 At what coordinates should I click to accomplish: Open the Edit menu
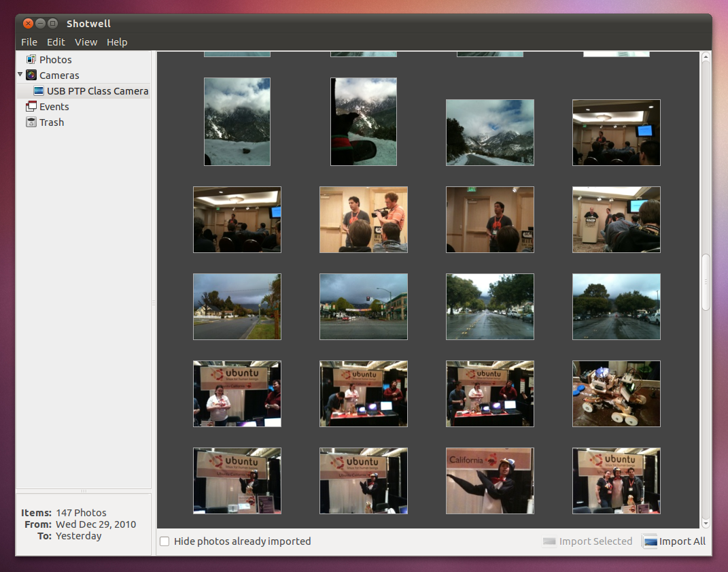(56, 41)
